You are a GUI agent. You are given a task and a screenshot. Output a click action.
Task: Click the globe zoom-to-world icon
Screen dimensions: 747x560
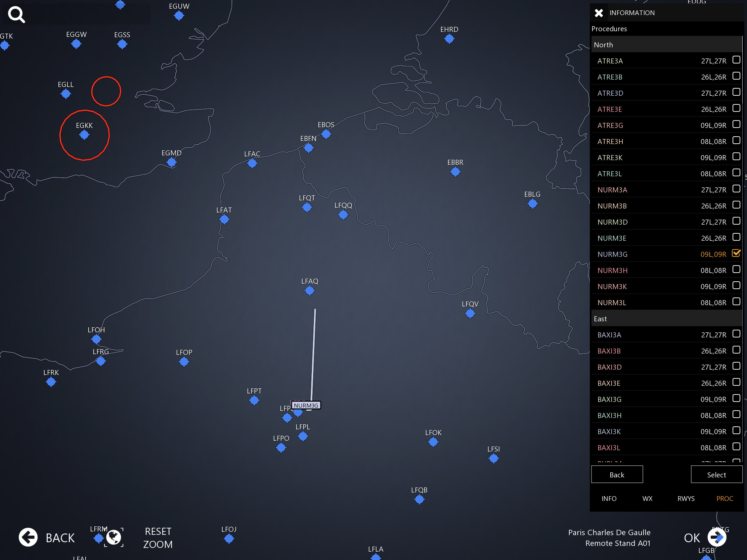pyautogui.click(x=114, y=537)
